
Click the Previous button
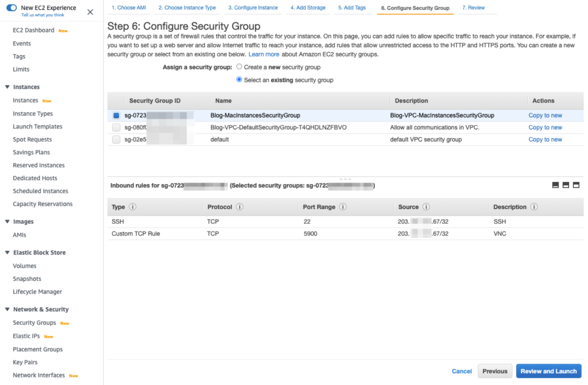pyautogui.click(x=495, y=371)
